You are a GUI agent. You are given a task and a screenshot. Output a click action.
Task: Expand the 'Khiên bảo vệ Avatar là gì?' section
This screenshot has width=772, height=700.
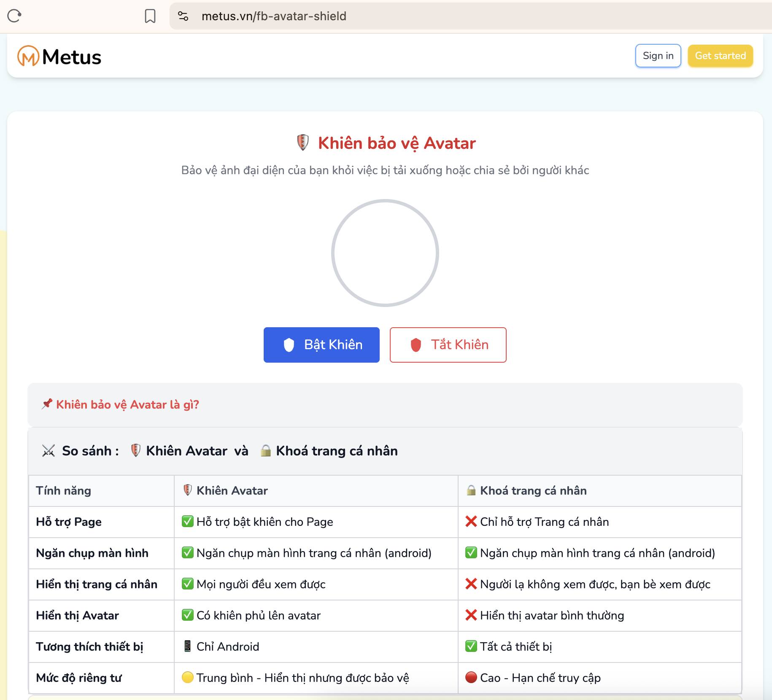[x=385, y=405]
